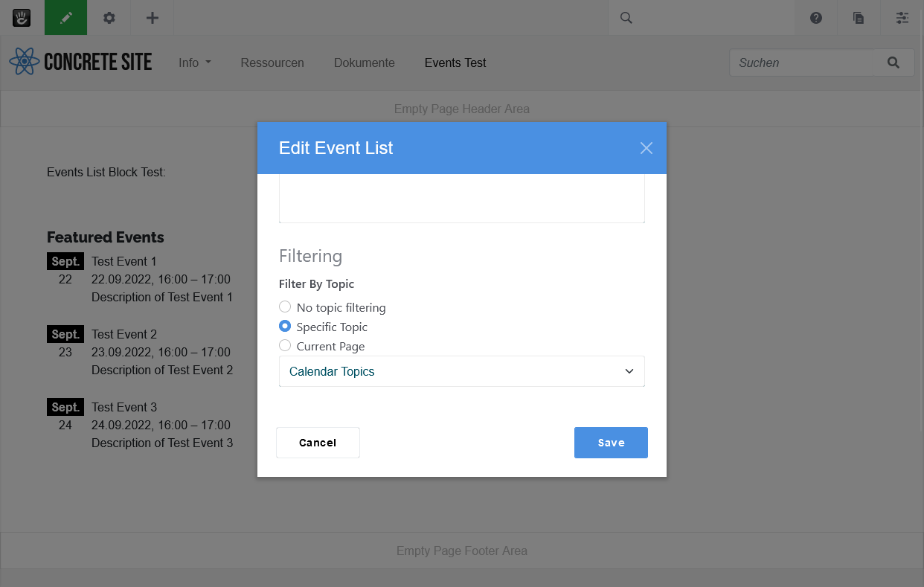Click inside the Suchen search input field
The width and height of the screenshot is (924, 587).
click(x=803, y=62)
